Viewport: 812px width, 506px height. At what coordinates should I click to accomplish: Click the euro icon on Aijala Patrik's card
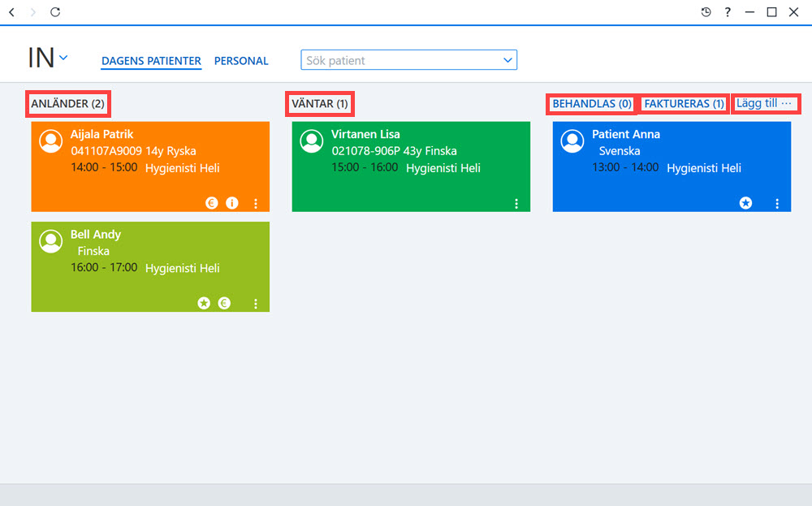(x=212, y=203)
